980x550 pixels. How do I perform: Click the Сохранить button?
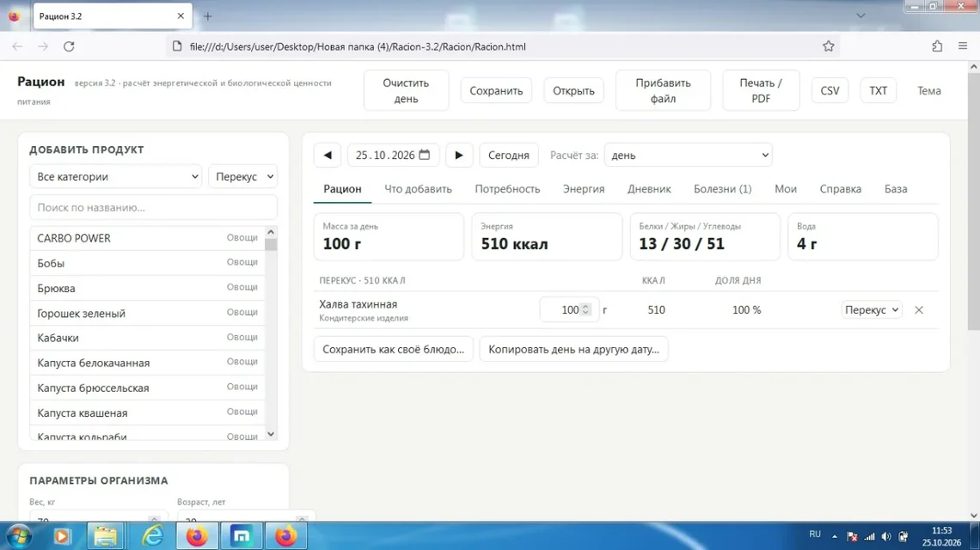point(496,90)
